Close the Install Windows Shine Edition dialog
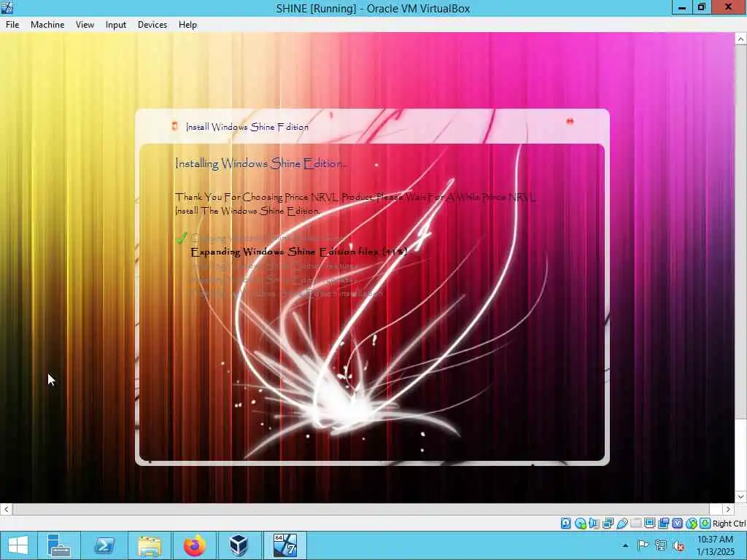Viewport: 747px width, 560px height. point(570,122)
